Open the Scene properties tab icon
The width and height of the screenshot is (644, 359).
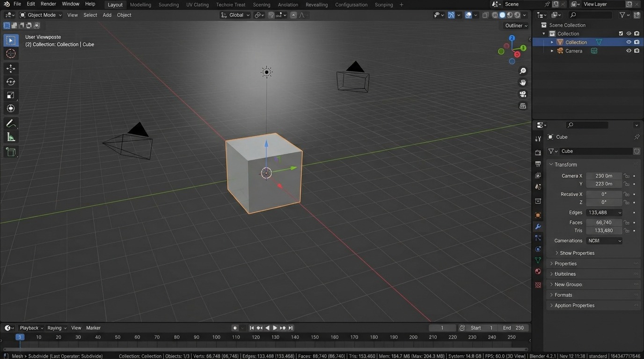(538, 187)
